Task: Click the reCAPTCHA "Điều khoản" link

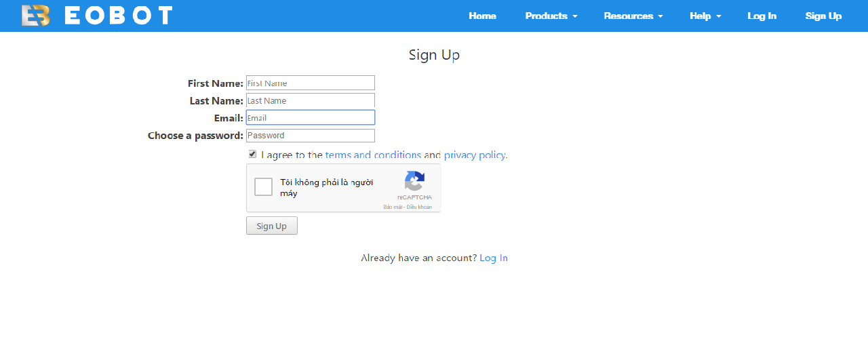Action: (419, 207)
